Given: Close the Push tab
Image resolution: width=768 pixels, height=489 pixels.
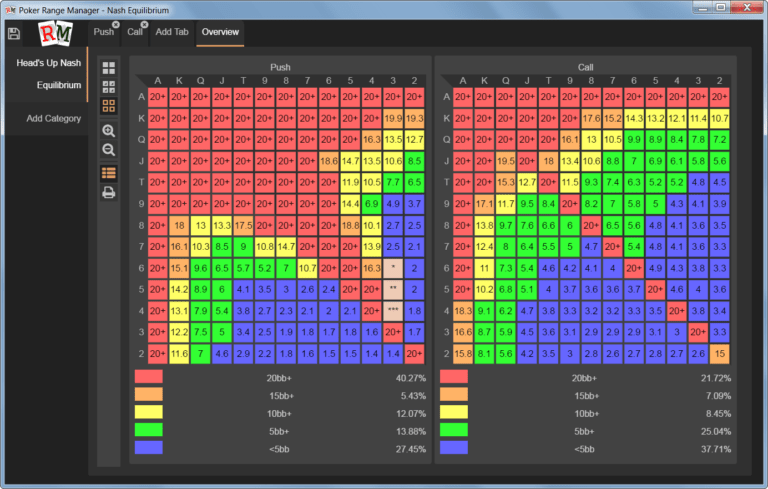Looking at the screenshot, I should tap(116, 24).
